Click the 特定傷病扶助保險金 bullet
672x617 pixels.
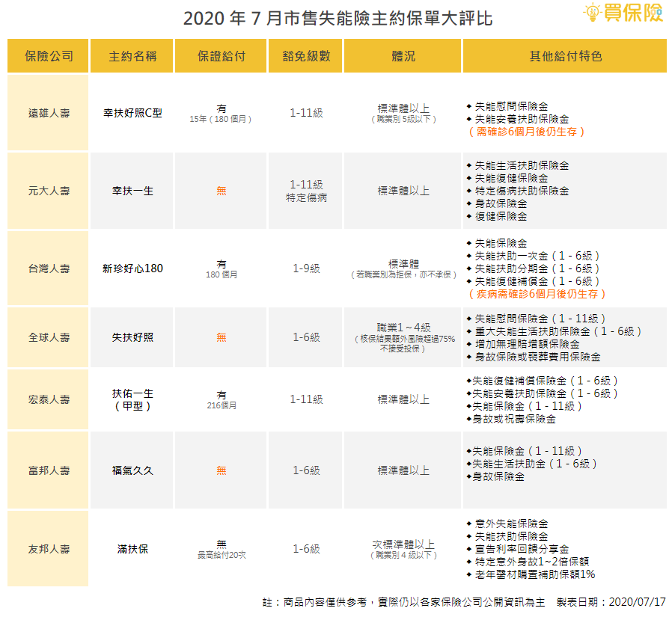(x=518, y=191)
